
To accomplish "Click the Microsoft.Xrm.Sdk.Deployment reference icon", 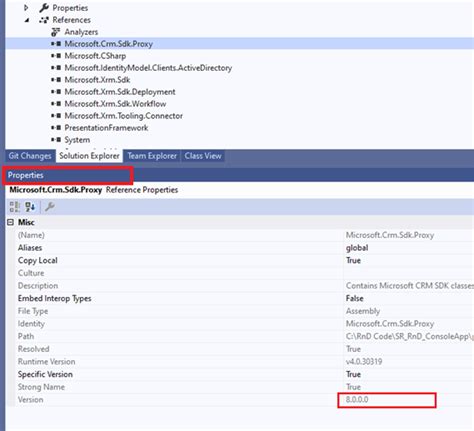I will coord(56,92).
